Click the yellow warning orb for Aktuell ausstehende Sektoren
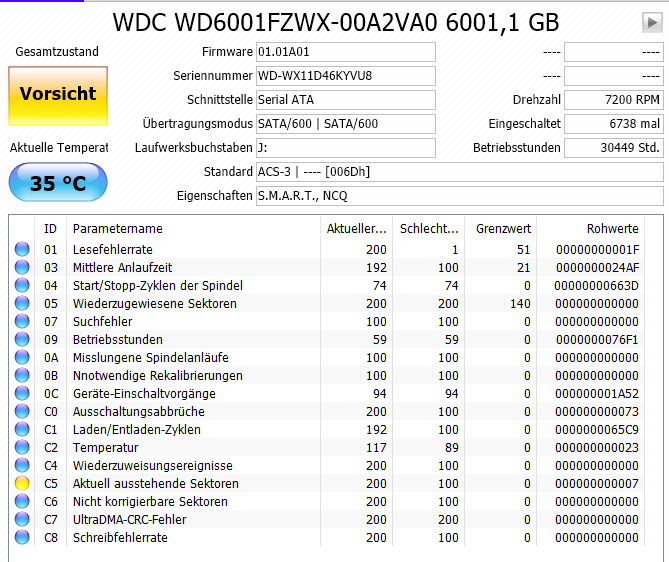This screenshot has height=562, width=669. pyautogui.click(x=22, y=483)
